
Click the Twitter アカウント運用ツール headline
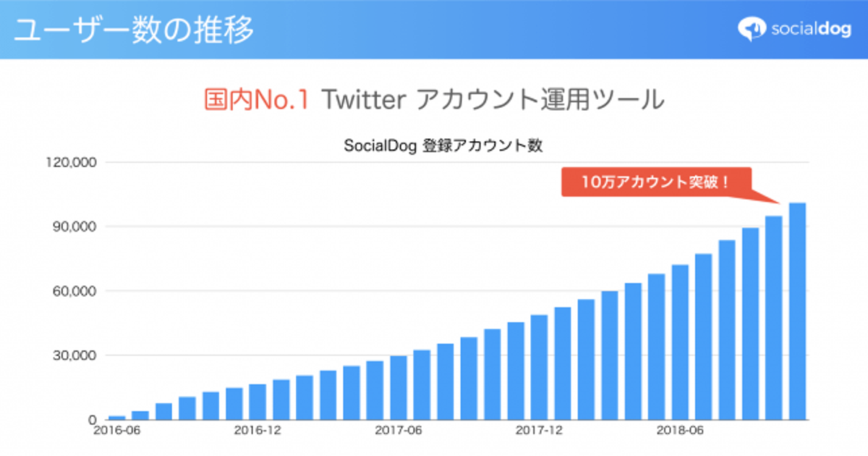pos(492,100)
